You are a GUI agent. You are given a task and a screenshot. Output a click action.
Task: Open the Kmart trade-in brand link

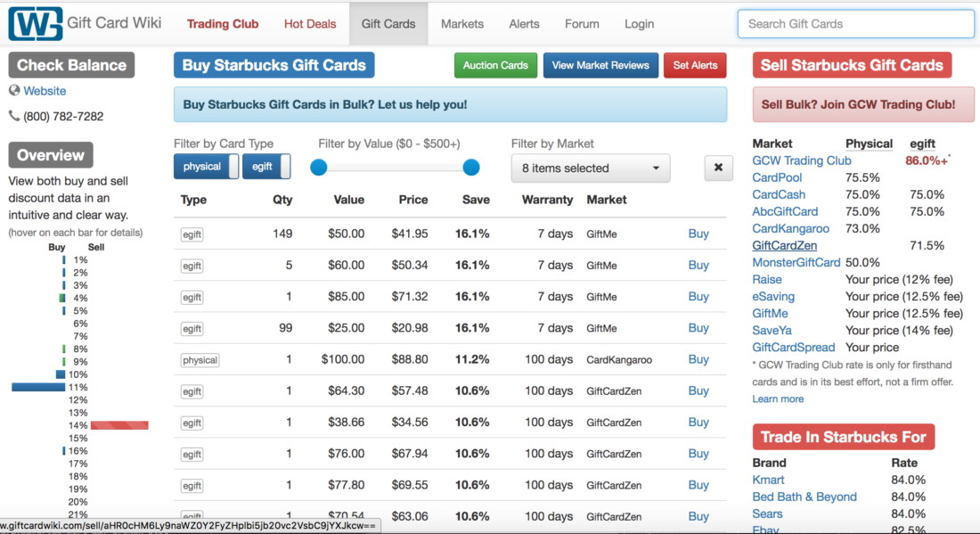point(768,480)
